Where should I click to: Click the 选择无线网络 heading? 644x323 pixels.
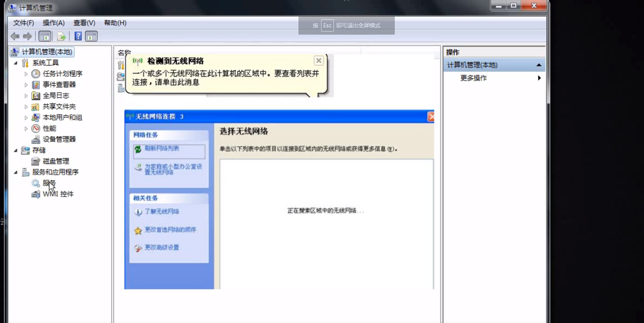pos(244,131)
